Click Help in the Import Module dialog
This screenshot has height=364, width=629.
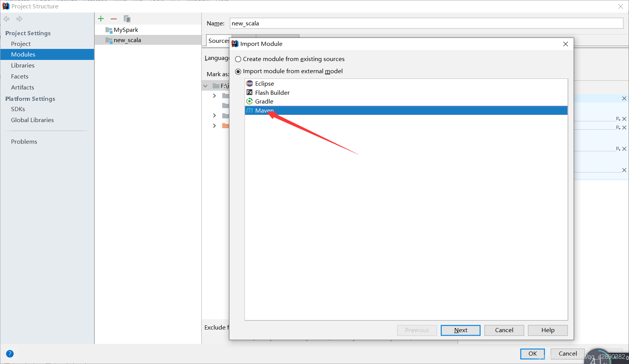548,330
